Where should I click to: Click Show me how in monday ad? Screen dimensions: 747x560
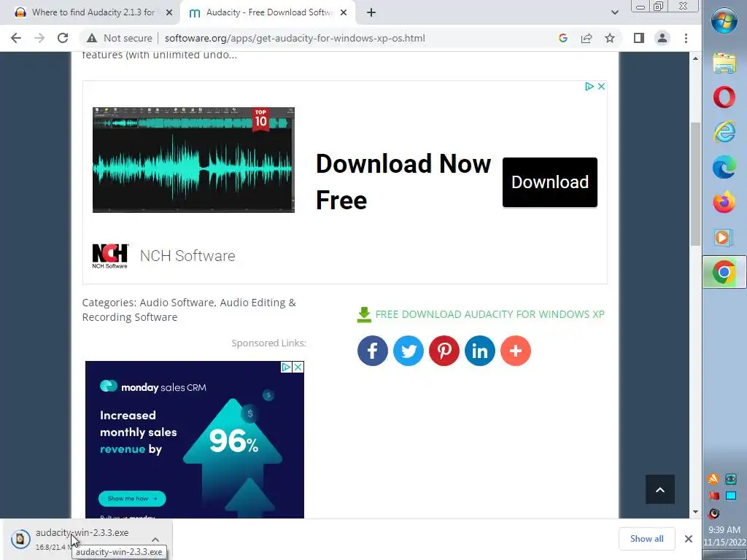pos(132,499)
